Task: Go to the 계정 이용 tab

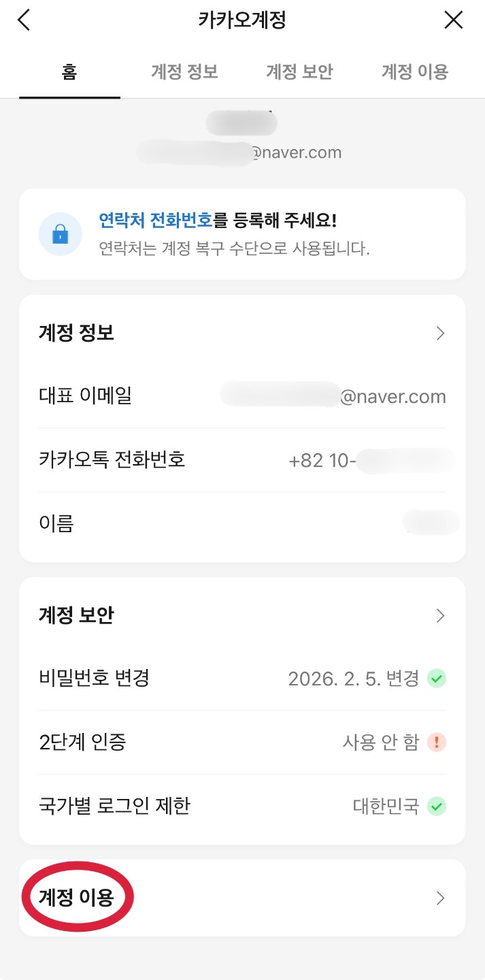Action: pyautogui.click(x=415, y=72)
